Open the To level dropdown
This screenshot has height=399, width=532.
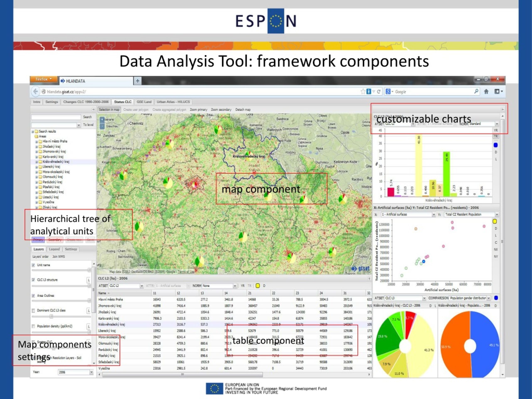pyautogui.click(x=78, y=125)
